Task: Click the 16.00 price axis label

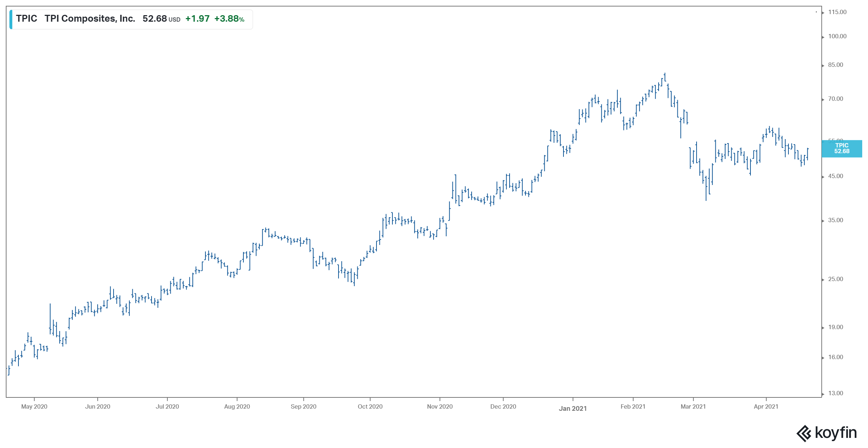Action: 835,357
